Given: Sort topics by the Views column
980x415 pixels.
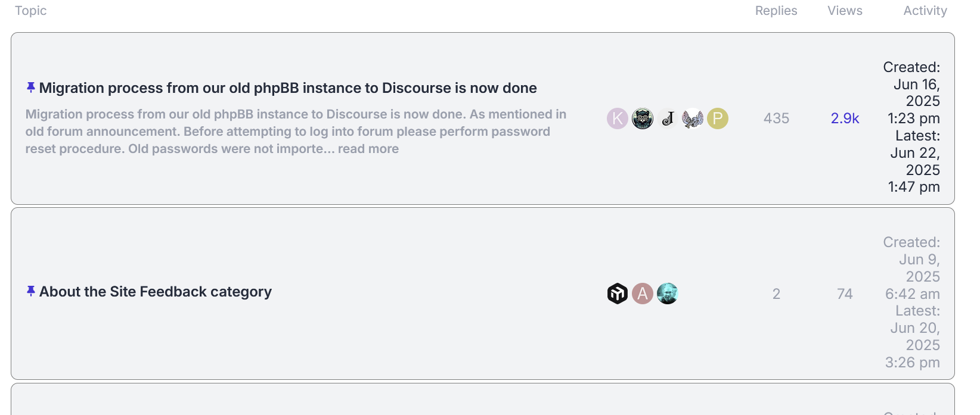Looking at the screenshot, I should (845, 11).
